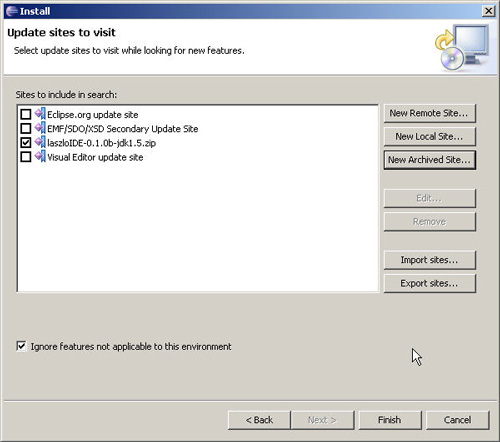500x442 pixels.
Task: Click the disabled Next button
Action: [x=322, y=420]
